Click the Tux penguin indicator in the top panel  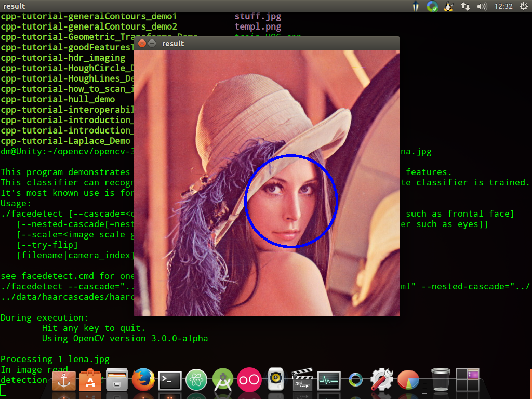coord(448,6)
